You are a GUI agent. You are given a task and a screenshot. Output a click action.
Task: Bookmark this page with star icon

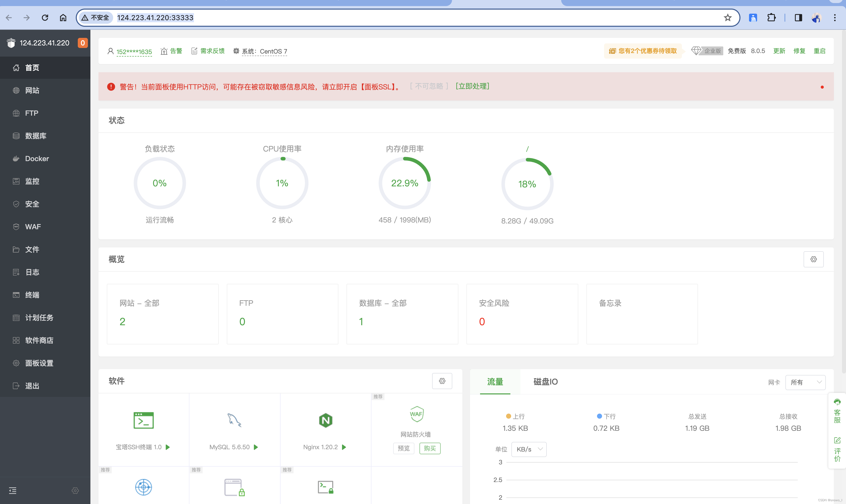(x=728, y=18)
